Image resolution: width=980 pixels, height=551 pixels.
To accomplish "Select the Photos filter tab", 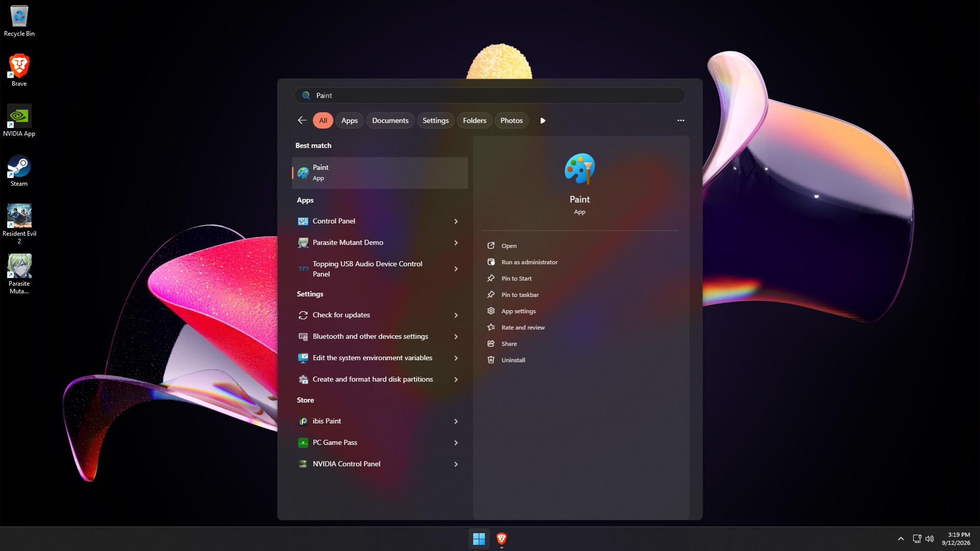I will 511,120.
